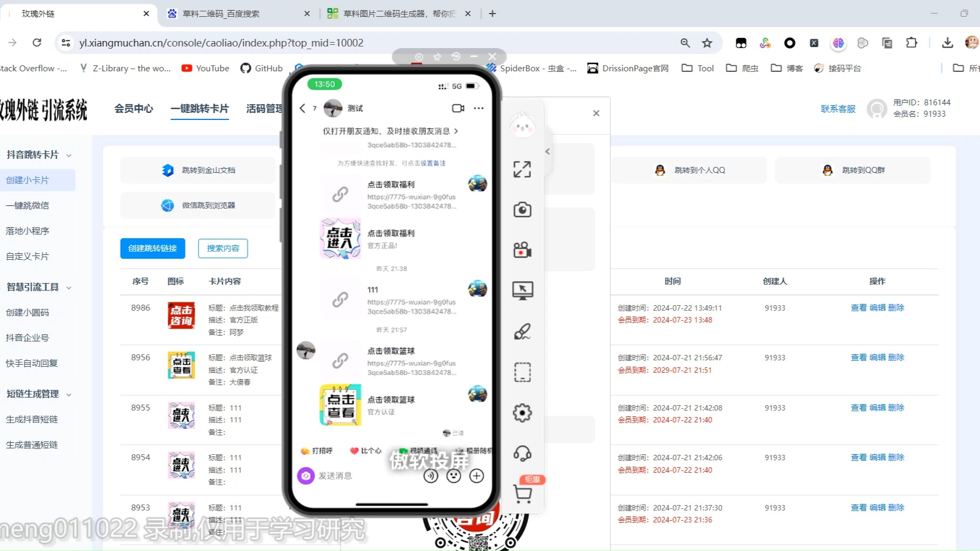Click the screen recording video camera icon
980x551 pixels.
click(x=522, y=250)
